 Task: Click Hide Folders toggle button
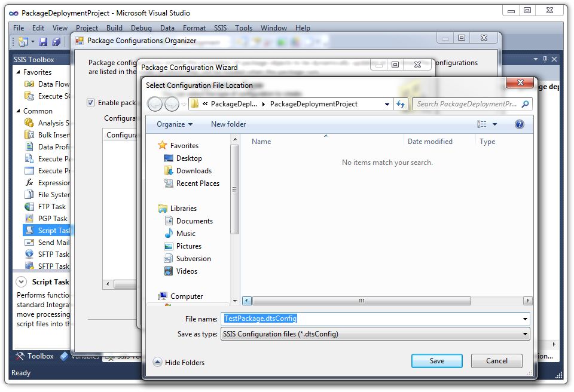[x=179, y=362]
